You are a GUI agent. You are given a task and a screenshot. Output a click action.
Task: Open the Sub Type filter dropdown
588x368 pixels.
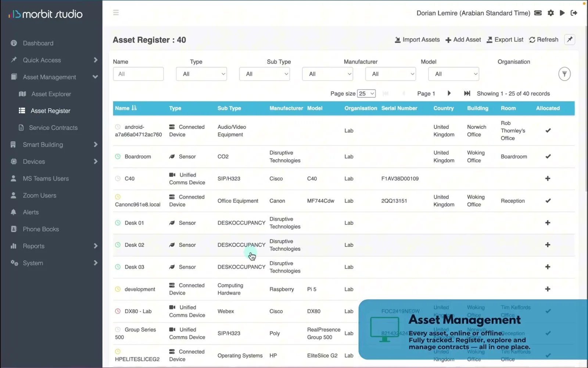265,74
